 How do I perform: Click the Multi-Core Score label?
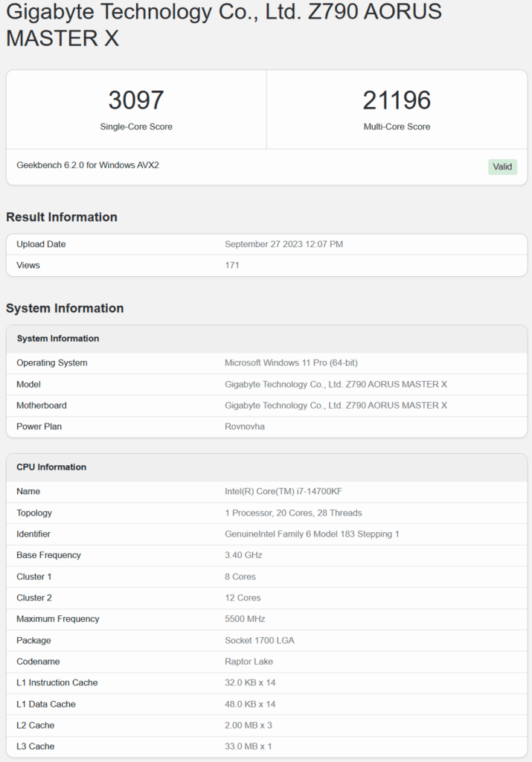coord(397,127)
